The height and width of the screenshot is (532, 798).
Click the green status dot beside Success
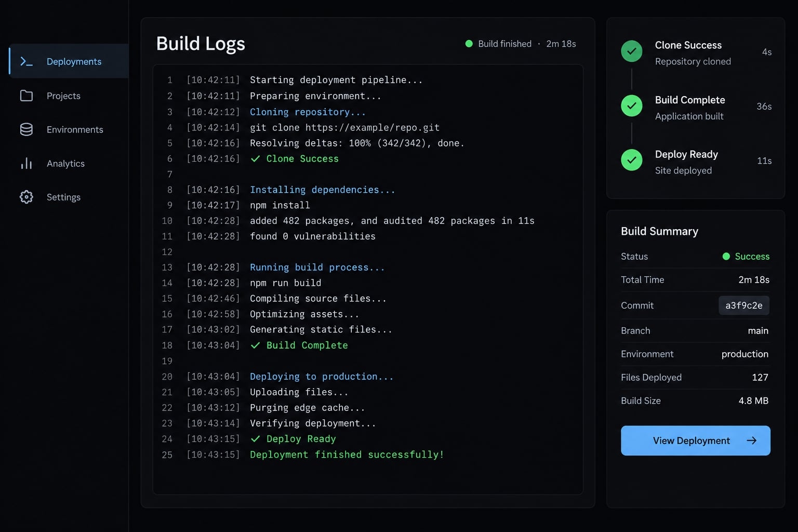click(726, 256)
